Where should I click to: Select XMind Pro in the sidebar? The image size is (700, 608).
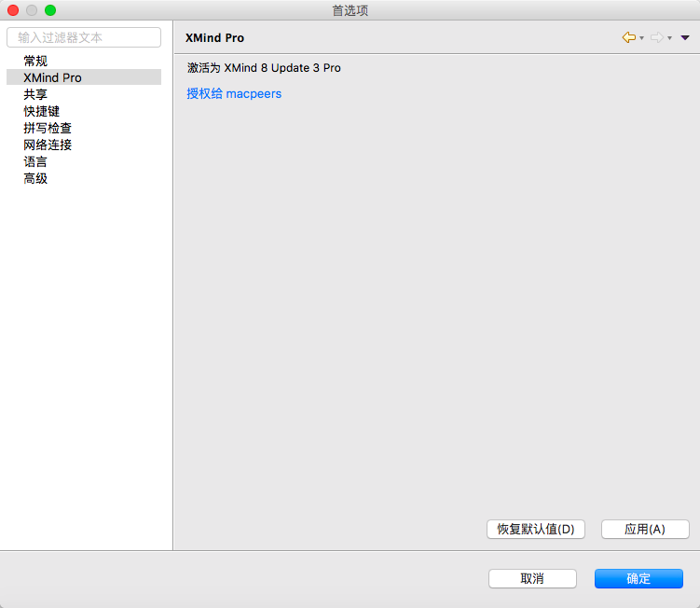pyautogui.click(x=84, y=77)
